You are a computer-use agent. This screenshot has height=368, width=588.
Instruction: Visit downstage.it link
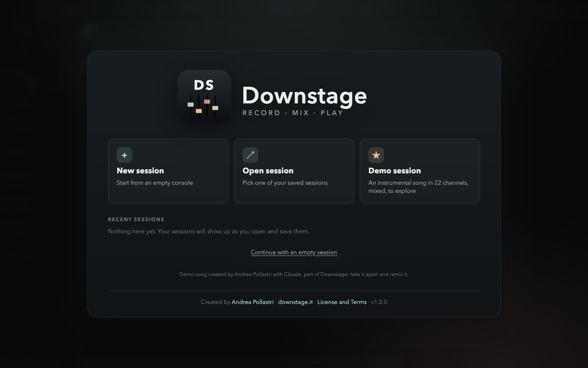tap(295, 302)
